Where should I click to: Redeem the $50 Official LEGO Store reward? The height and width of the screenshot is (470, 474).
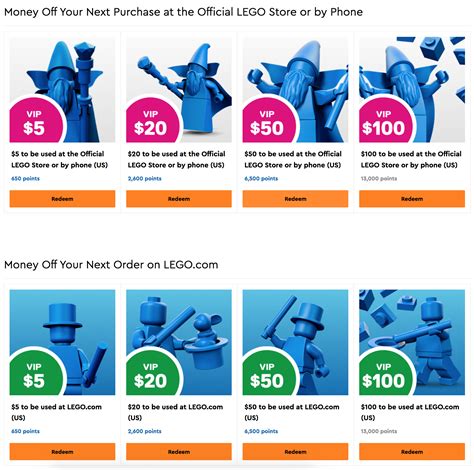pos(295,199)
